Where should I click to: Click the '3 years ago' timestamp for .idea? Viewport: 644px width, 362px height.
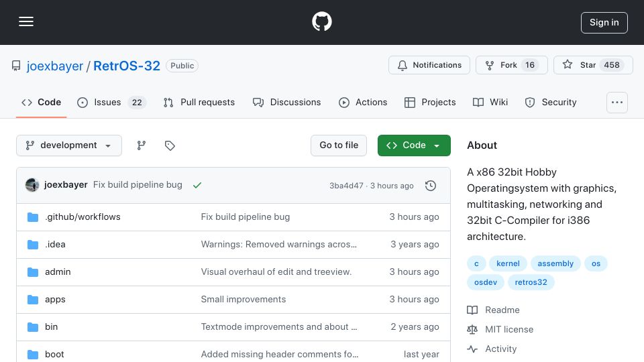point(415,244)
